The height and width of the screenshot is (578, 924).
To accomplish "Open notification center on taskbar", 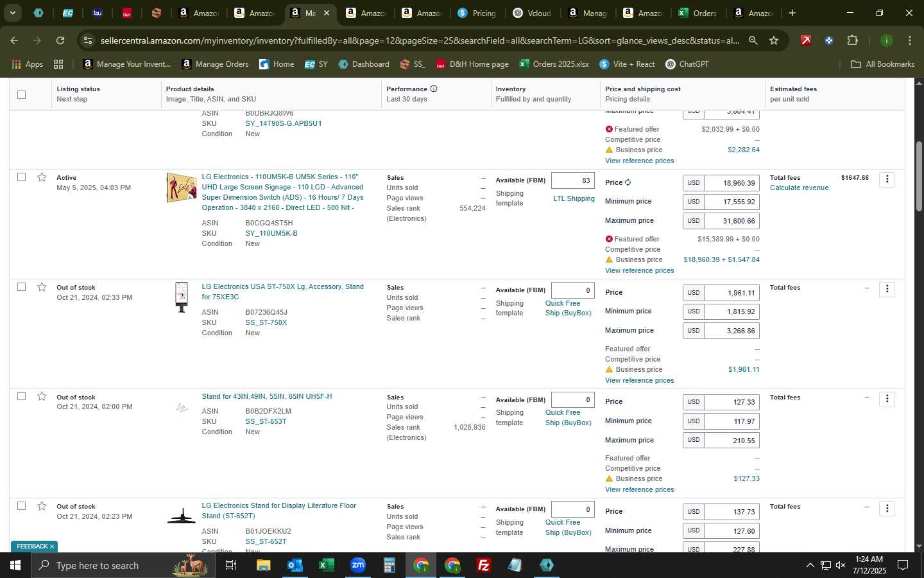I will pos(902,565).
